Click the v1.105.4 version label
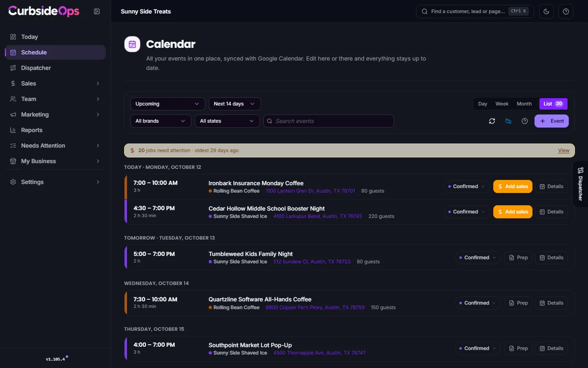The image size is (588, 368). pos(55,359)
